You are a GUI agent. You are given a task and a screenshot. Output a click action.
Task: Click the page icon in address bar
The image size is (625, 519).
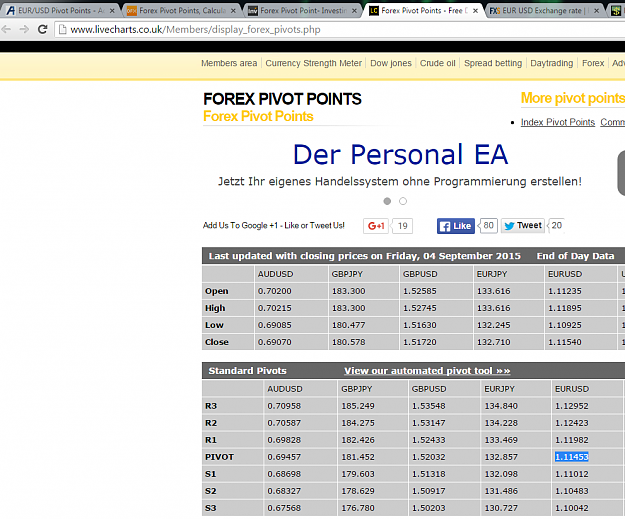point(62,29)
